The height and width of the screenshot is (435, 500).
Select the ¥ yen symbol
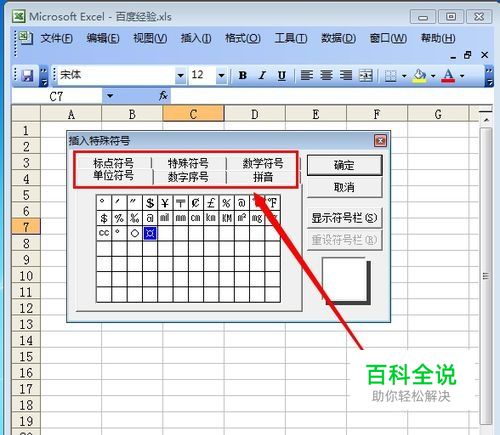(165, 203)
